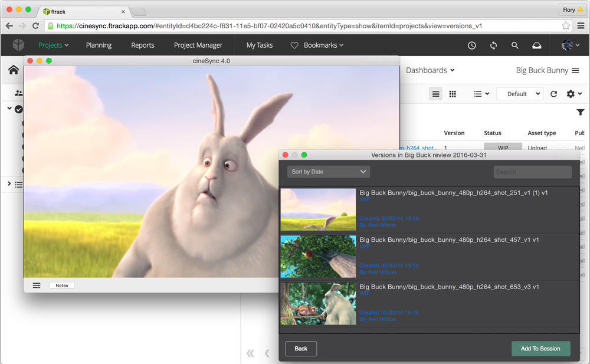Click the playlist lines icon in cineSync
Screen dimensions: 590x364
coord(37,286)
